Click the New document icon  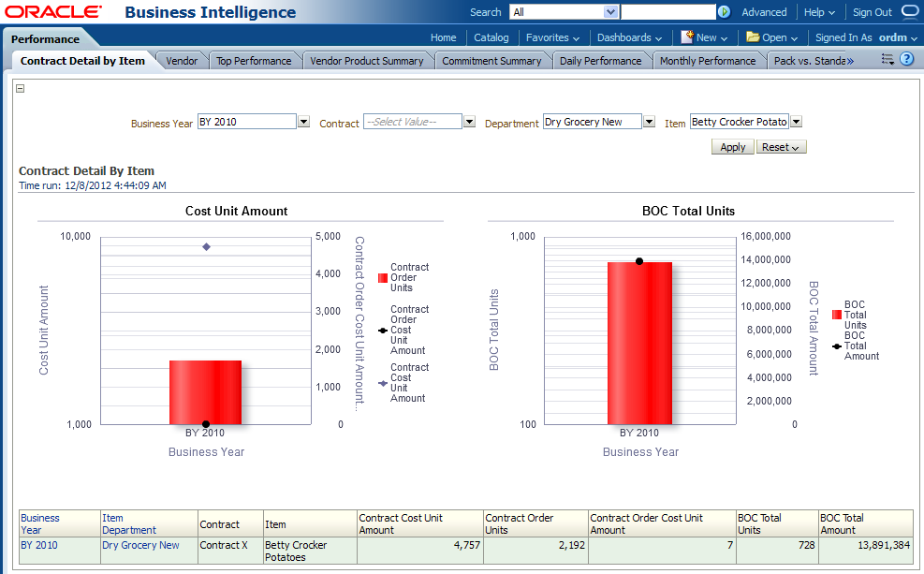click(x=687, y=37)
